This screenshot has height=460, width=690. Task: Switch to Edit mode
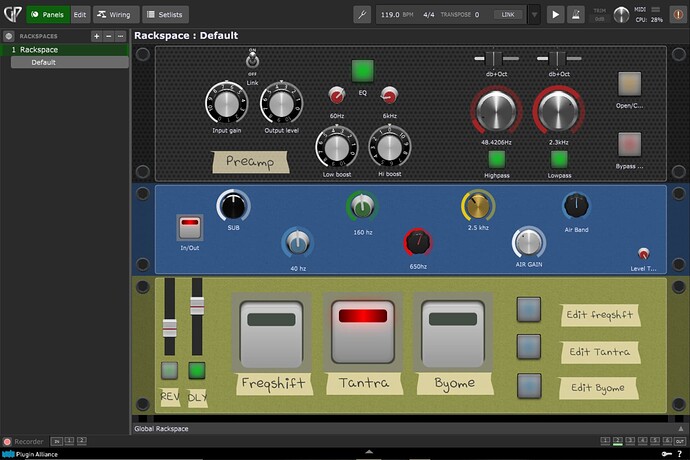pyautogui.click(x=80, y=15)
